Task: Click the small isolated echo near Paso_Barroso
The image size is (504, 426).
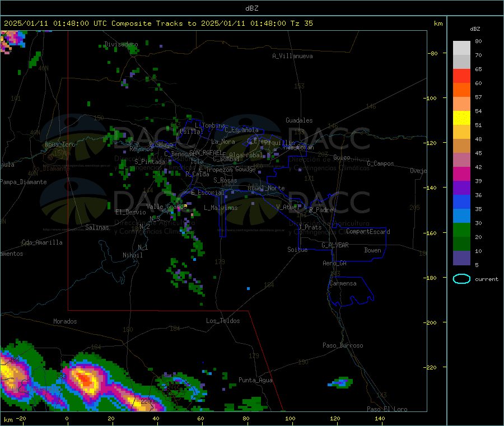Action: click(340, 382)
